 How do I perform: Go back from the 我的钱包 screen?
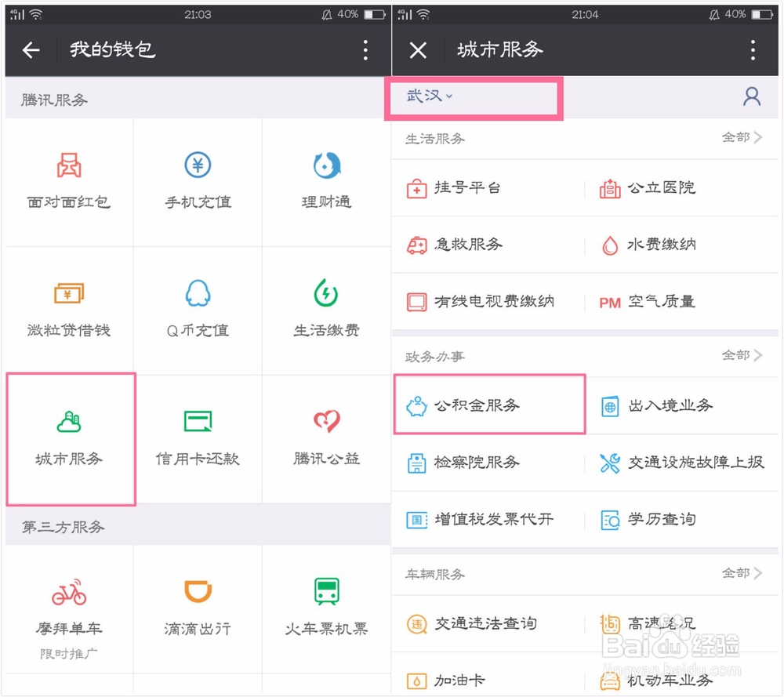point(31,50)
